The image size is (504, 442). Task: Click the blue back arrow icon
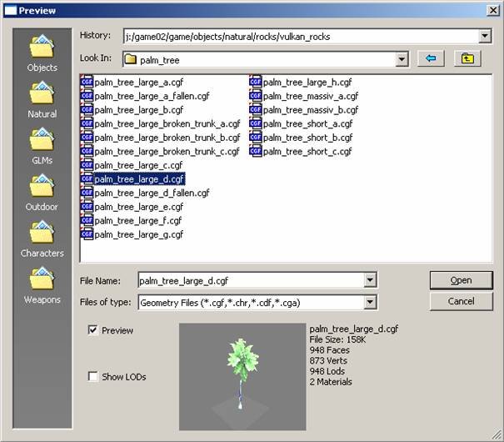[431, 59]
